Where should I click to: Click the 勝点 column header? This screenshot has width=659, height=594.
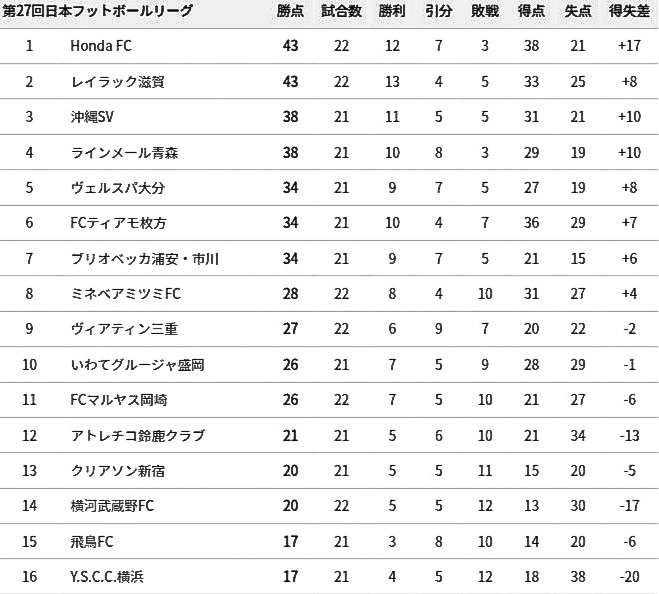pyautogui.click(x=292, y=12)
